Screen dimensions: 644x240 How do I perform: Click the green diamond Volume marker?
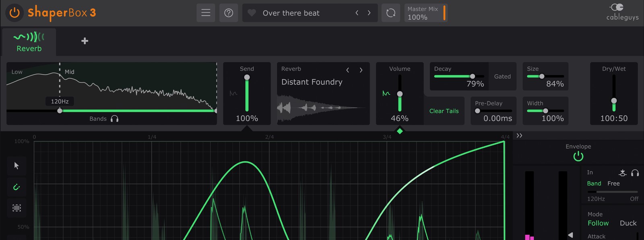[400, 131]
